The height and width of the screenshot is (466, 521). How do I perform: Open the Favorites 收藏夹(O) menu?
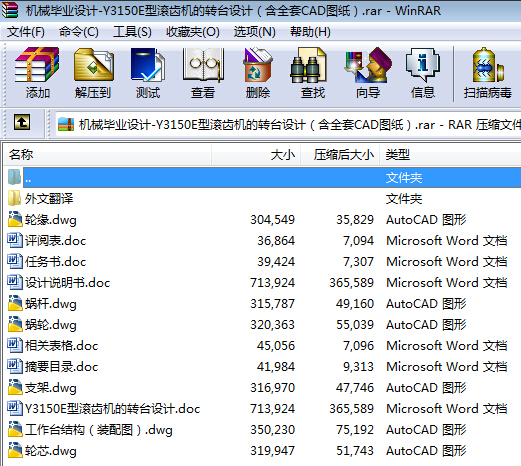pyautogui.click(x=193, y=32)
